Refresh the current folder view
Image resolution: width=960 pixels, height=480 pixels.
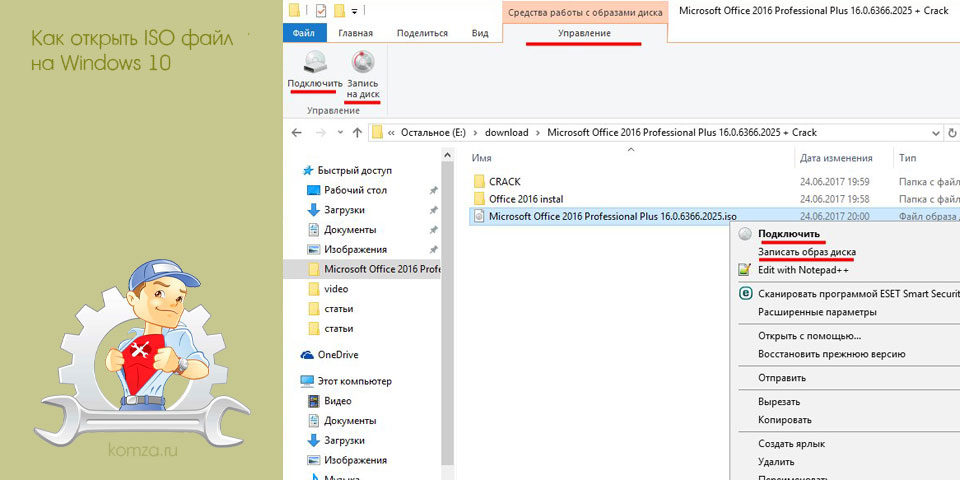coord(952,132)
